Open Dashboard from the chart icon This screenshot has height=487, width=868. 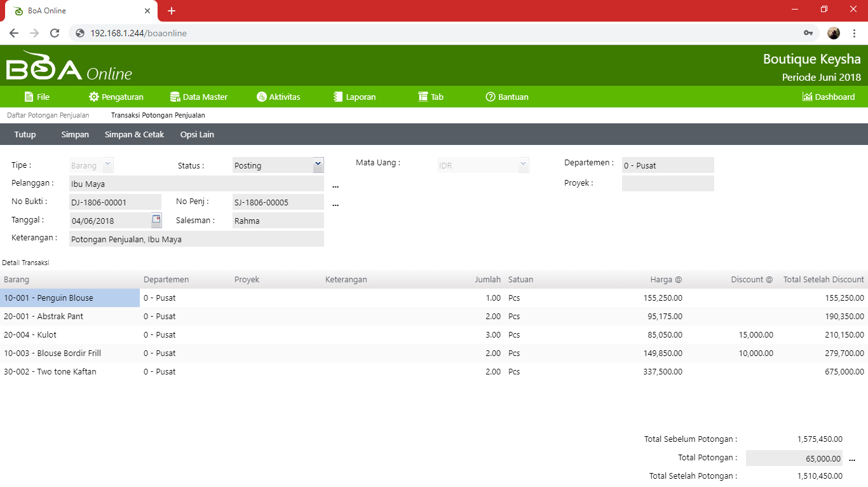pyautogui.click(x=828, y=97)
